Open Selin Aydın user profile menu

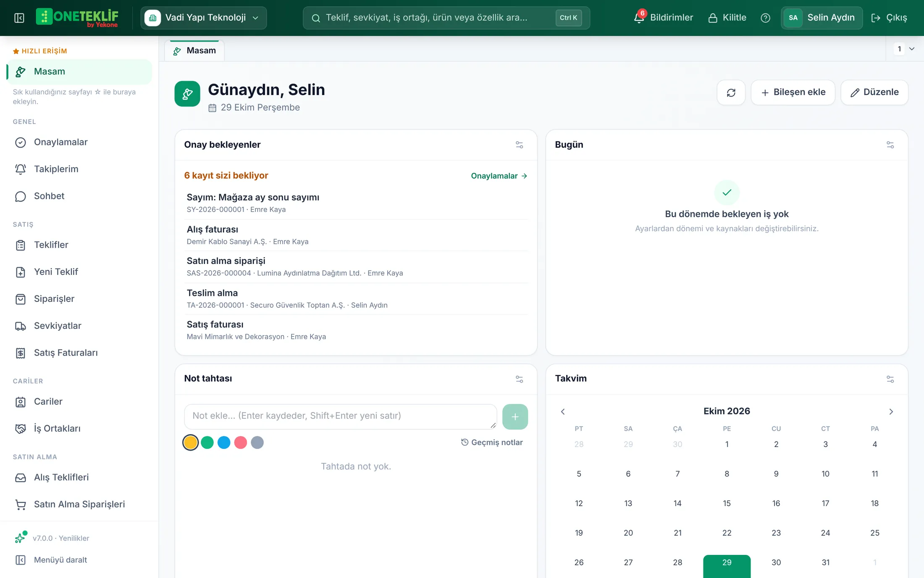822,18
